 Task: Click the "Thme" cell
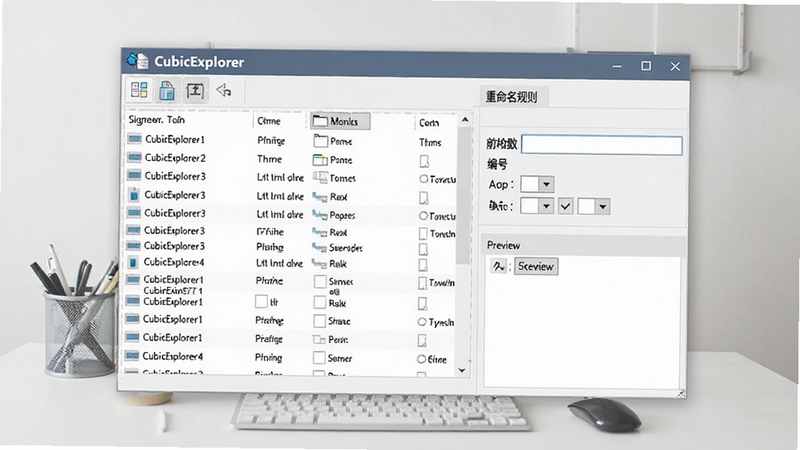pyautogui.click(x=269, y=159)
